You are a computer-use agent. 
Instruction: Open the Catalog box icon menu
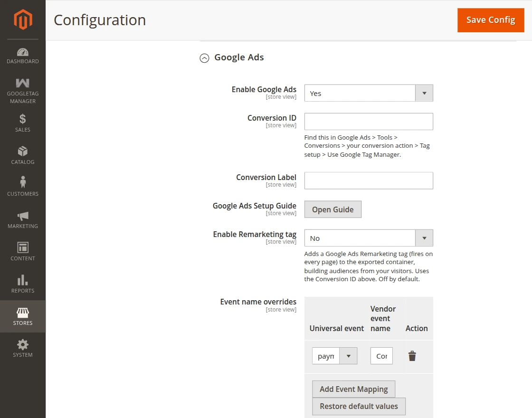23,155
